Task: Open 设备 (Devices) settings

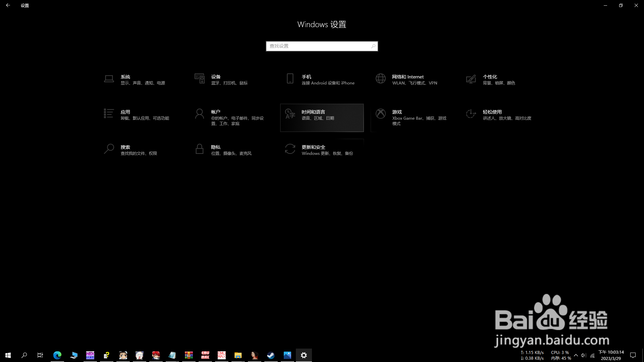Action: coord(228,80)
